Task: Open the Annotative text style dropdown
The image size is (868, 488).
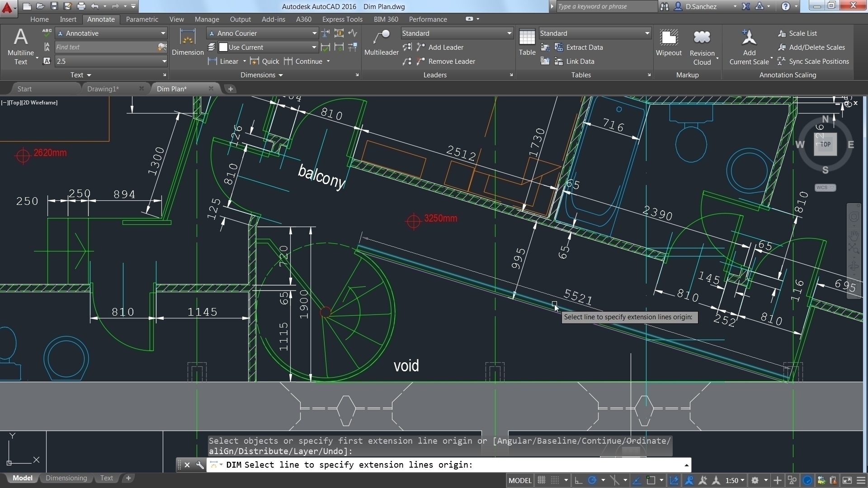Action: tap(164, 33)
